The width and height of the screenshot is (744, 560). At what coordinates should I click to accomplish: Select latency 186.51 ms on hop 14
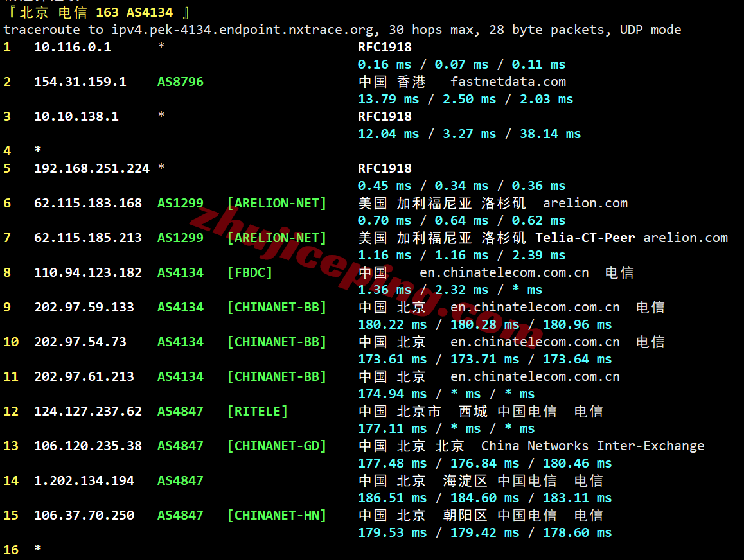coord(393,498)
